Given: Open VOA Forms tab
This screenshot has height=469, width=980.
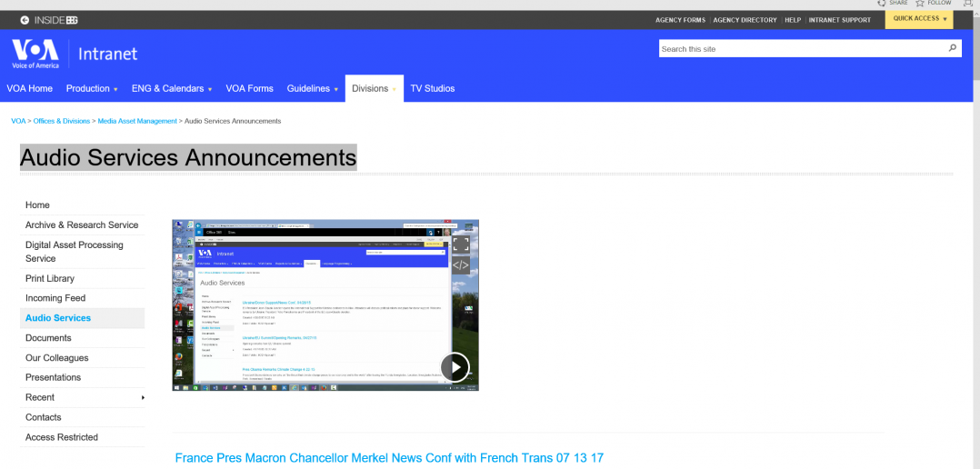Looking at the screenshot, I should point(249,89).
